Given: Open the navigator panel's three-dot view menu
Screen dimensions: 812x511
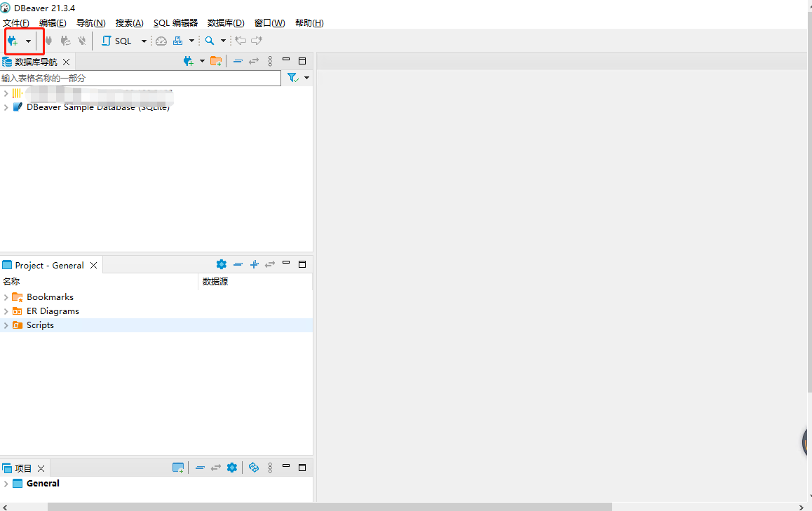Looking at the screenshot, I should pos(270,61).
